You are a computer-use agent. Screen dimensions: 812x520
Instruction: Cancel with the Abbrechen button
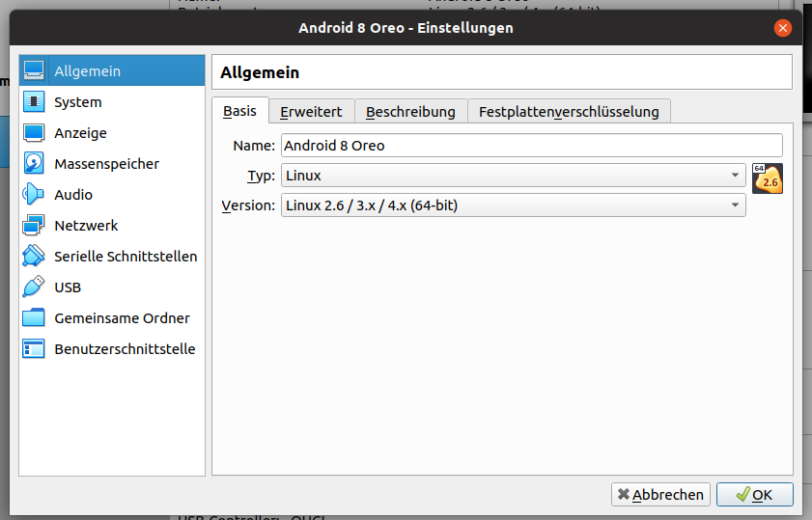click(x=660, y=495)
